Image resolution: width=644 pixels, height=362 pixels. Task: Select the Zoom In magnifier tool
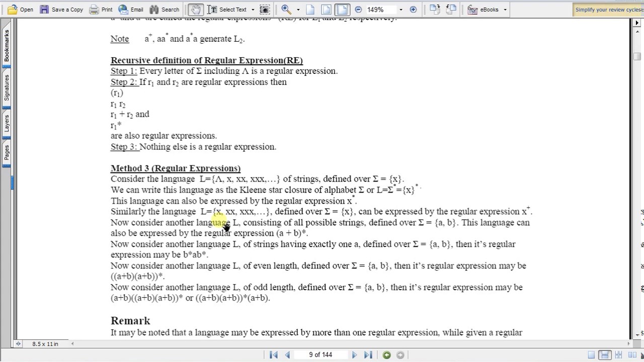point(286,10)
